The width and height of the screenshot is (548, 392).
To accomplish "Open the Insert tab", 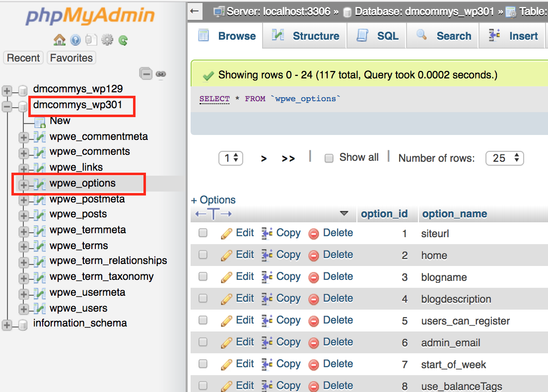I will 512,36.
